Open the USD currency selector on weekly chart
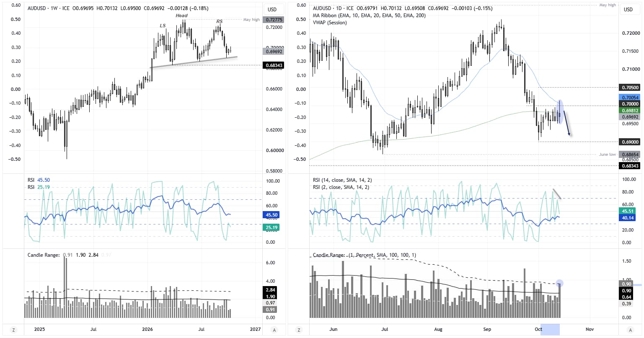This screenshot has width=644, height=338. pyautogui.click(x=272, y=9)
